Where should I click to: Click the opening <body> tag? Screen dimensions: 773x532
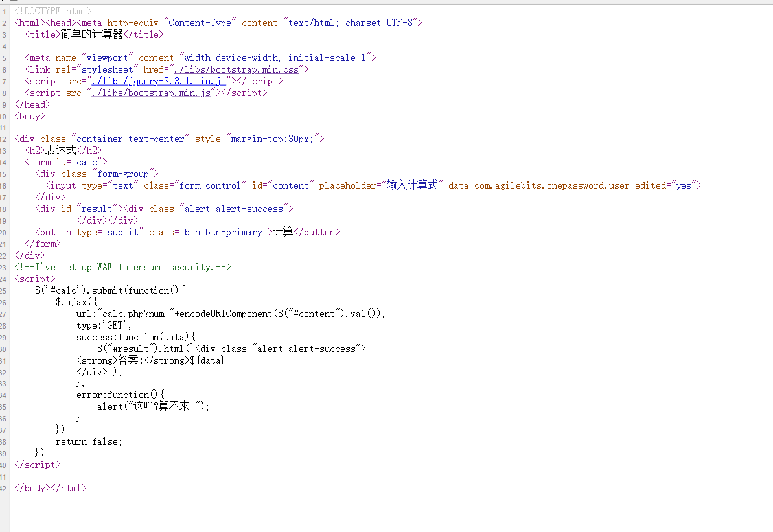click(30, 116)
